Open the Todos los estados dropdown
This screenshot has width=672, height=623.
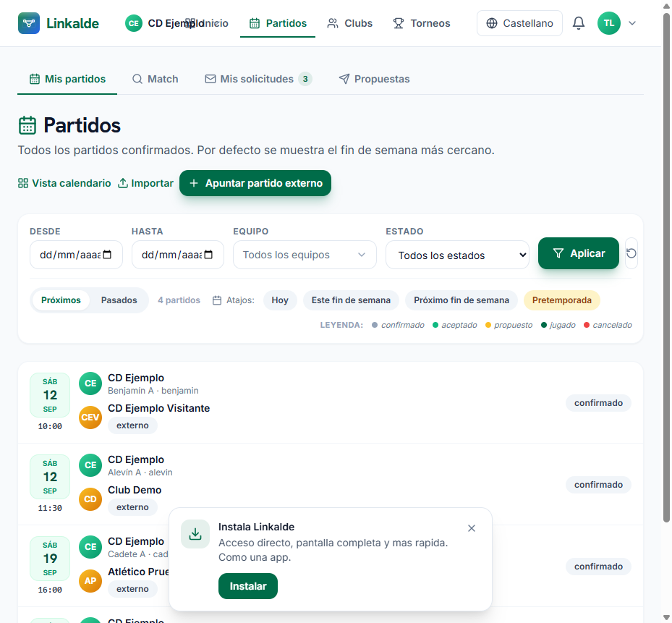click(x=457, y=255)
